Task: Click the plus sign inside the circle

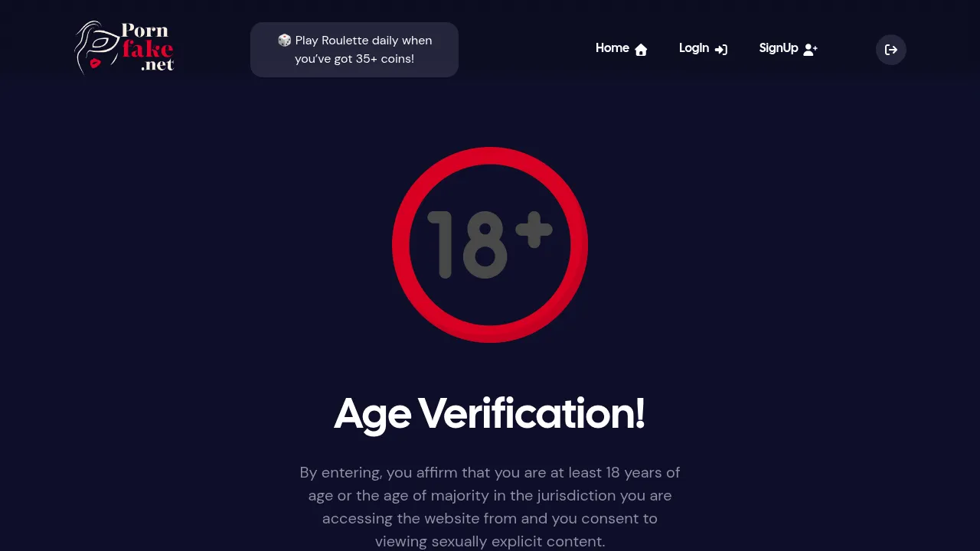Action: tap(534, 230)
